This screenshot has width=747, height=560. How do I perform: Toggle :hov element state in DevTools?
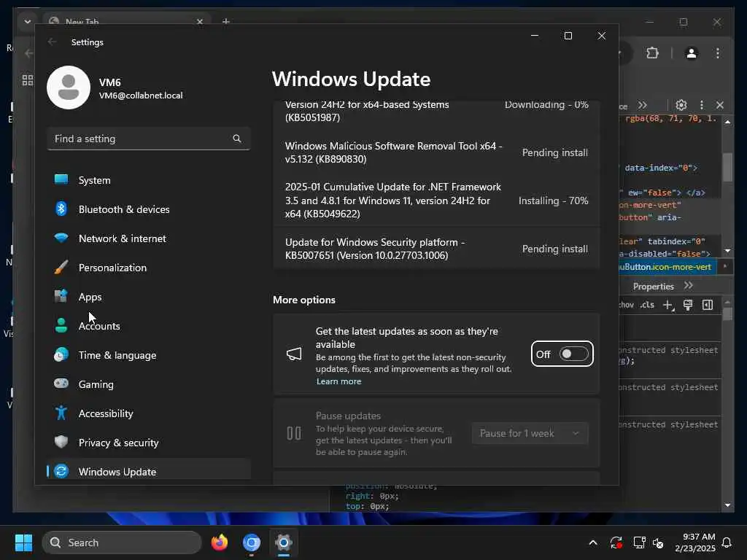point(627,305)
